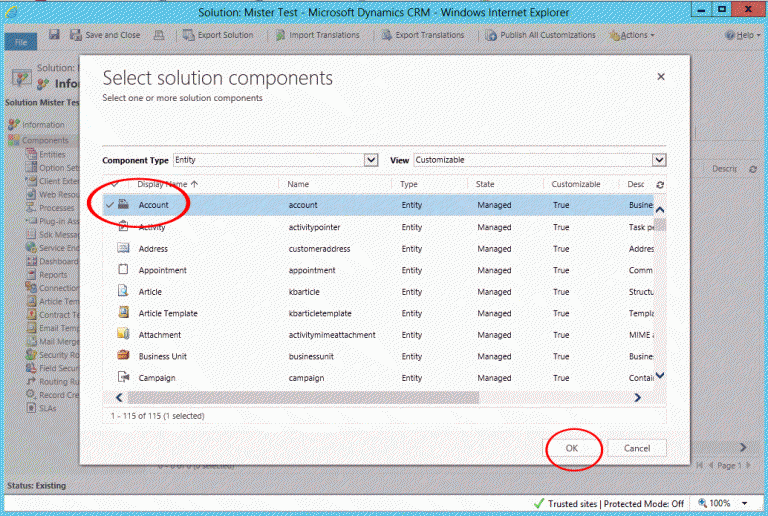The image size is (768, 516).
Task: Click Save and Close in the toolbar
Action: (x=105, y=35)
